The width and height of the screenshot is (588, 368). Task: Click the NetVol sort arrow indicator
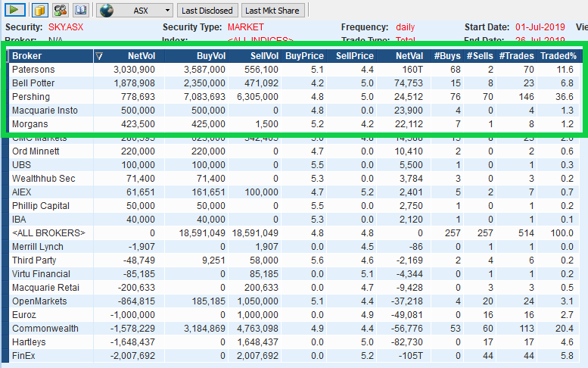(99, 56)
